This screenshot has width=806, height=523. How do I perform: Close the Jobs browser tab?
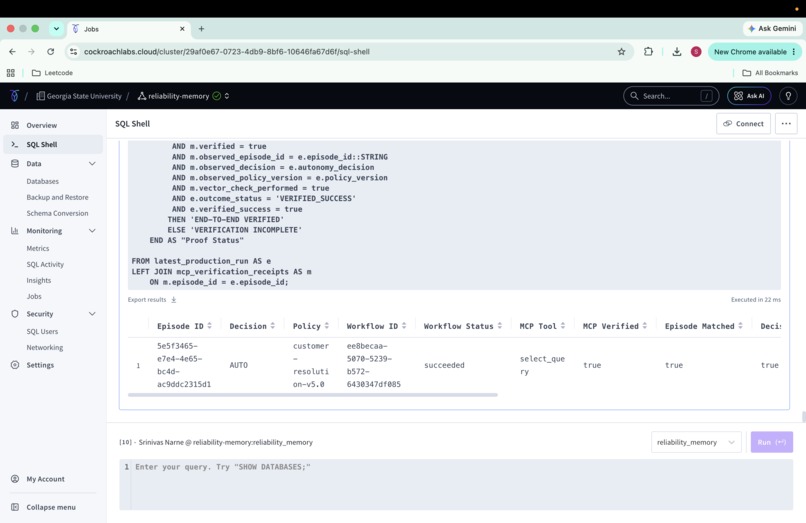pyautogui.click(x=182, y=29)
